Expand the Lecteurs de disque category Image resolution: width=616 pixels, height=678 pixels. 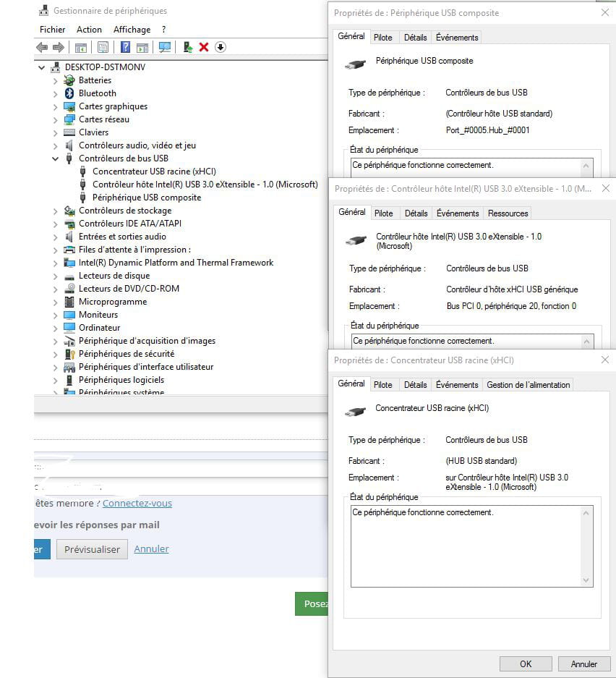coord(55,276)
